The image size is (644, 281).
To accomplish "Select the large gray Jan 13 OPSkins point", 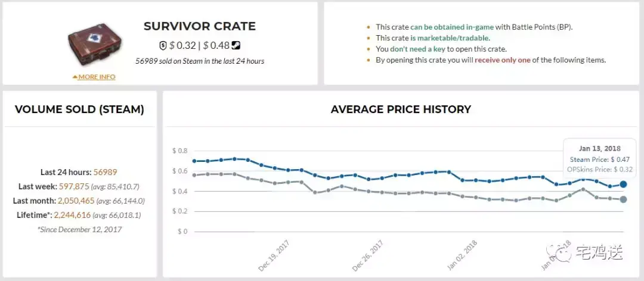I will click(623, 199).
